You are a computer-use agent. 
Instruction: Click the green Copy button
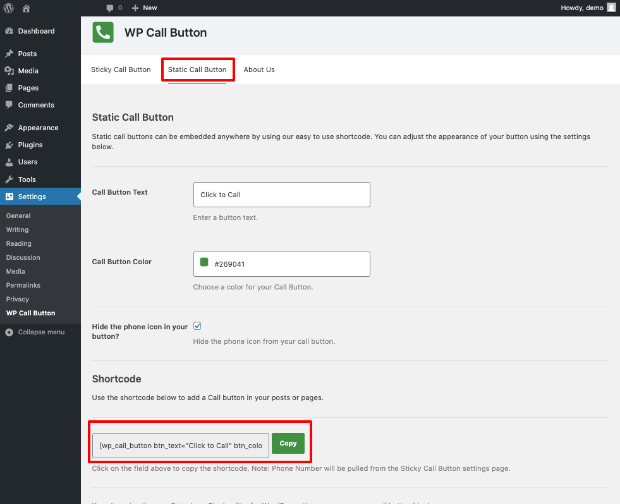point(288,444)
